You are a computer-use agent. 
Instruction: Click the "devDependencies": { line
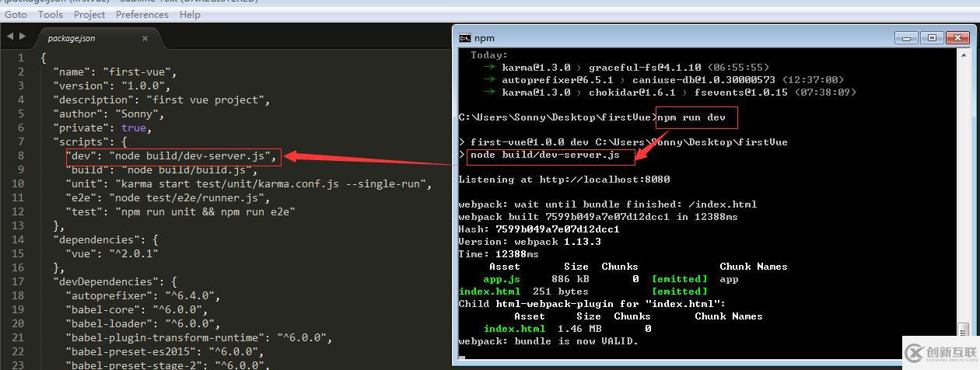(x=115, y=281)
